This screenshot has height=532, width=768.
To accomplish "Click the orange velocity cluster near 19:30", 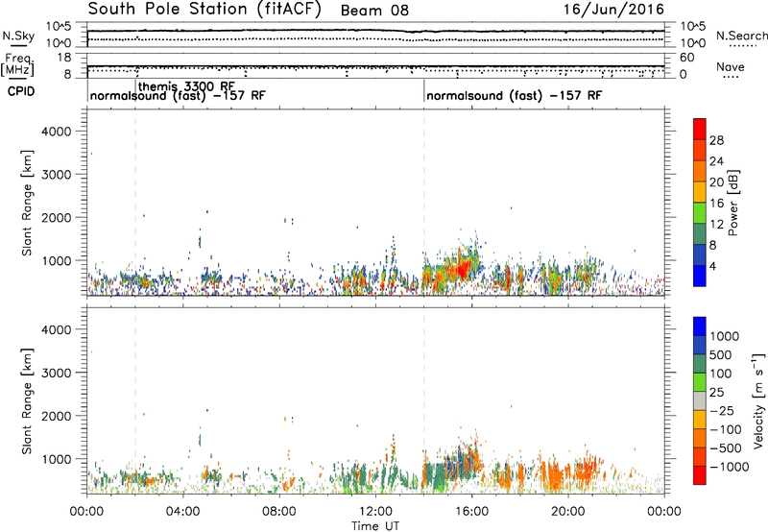I will (555, 474).
